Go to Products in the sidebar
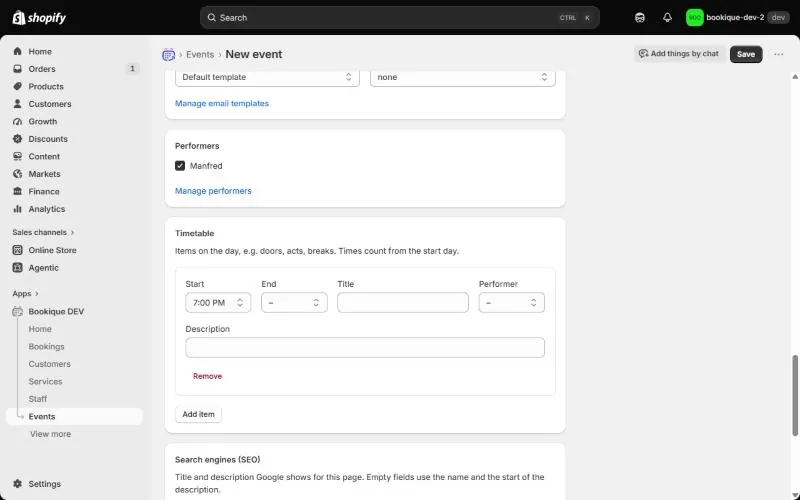The image size is (800, 500). click(46, 87)
